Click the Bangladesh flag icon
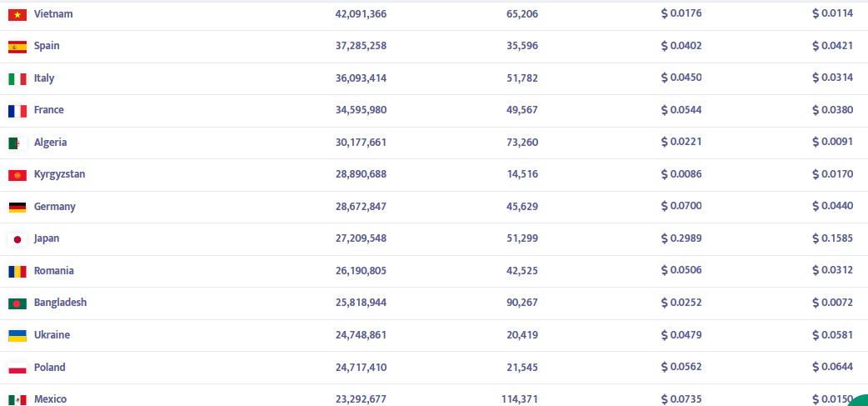The width and height of the screenshot is (868, 406). point(17,303)
